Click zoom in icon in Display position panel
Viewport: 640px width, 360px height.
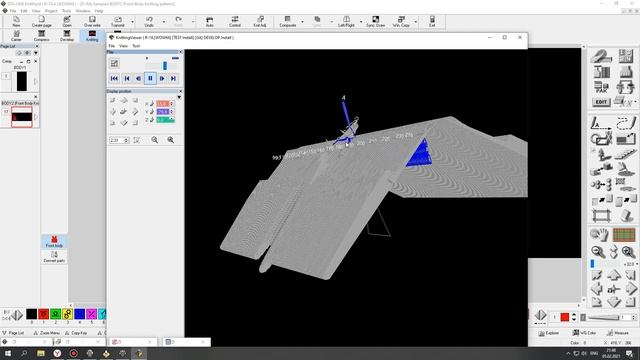[x=171, y=140]
